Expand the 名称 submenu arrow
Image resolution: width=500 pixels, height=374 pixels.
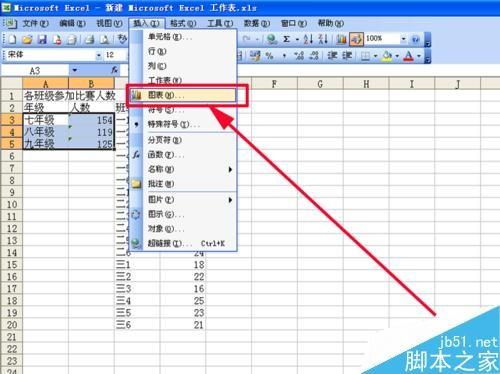click(x=230, y=169)
